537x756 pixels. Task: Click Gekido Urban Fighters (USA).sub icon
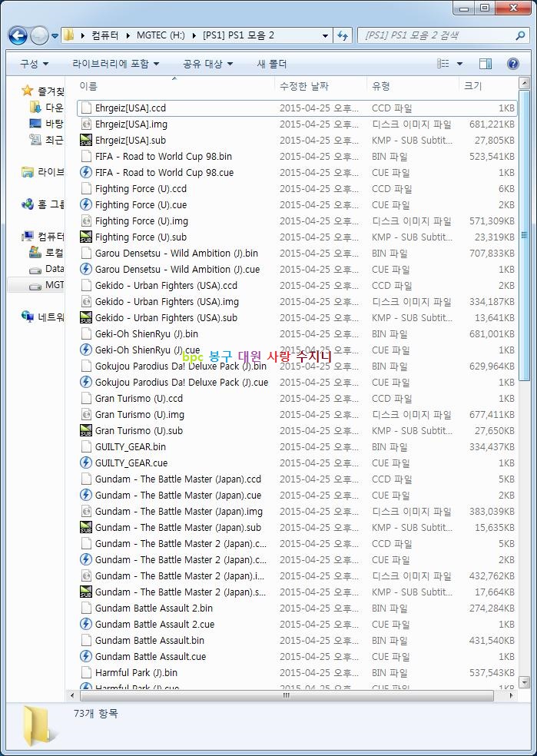point(86,318)
